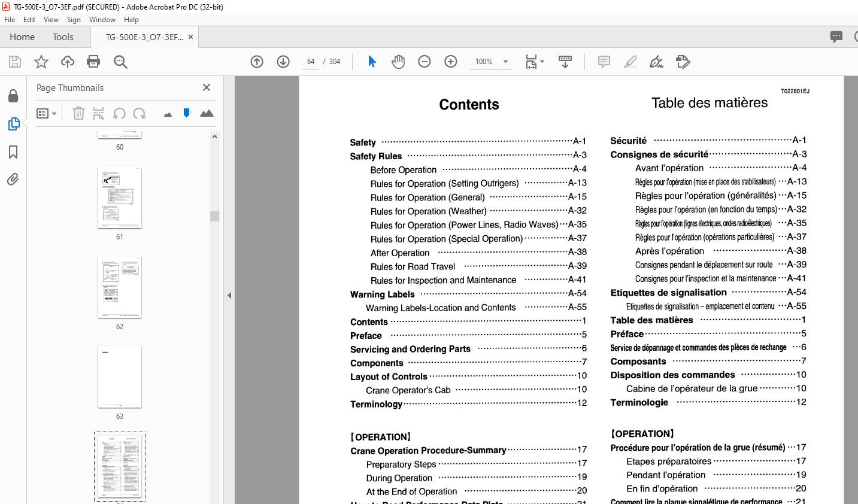Go to previous page with up arrow
Viewport: 858px width, 504px height.
click(257, 62)
